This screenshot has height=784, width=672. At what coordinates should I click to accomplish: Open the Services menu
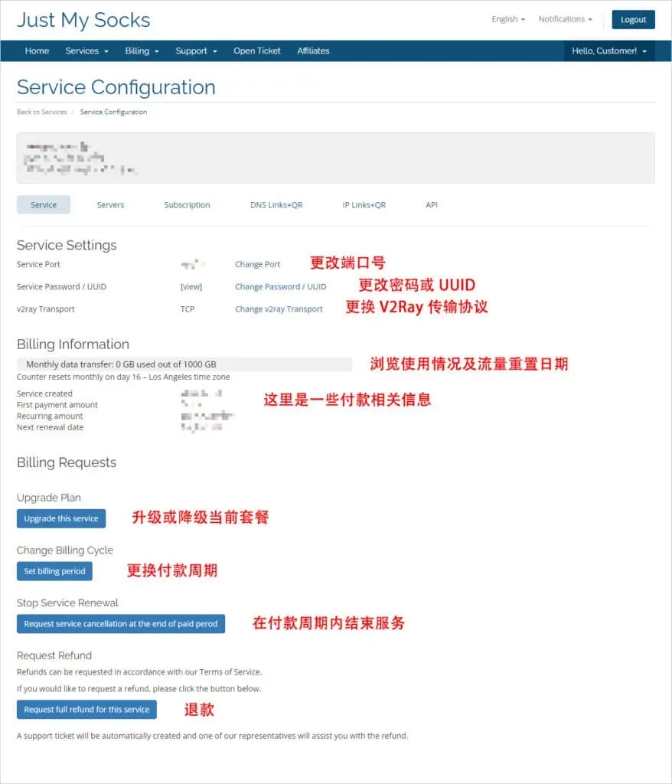point(86,51)
